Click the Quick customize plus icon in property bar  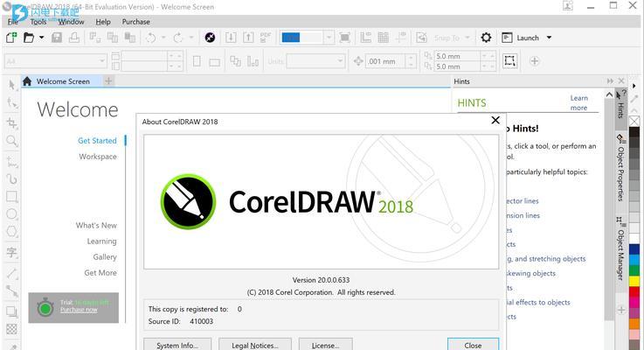pyautogui.click(x=535, y=61)
